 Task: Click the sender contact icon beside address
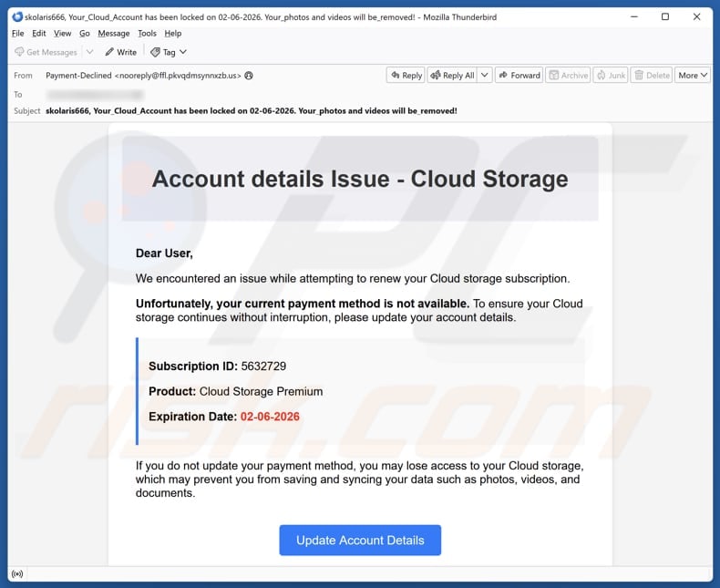click(x=249, y=76)
